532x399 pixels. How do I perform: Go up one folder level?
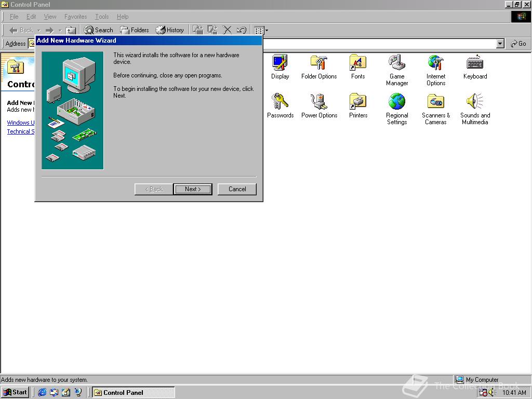point(71,30)
